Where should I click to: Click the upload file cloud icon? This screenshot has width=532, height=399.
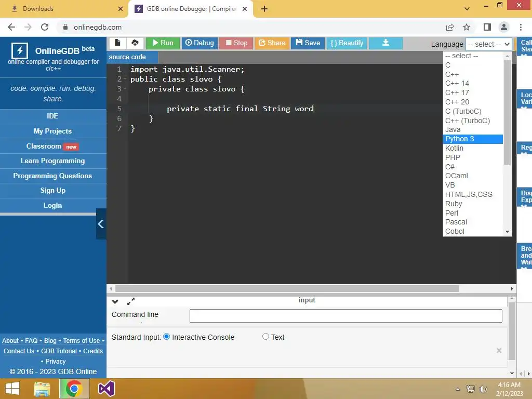click(x=135, y=43)
